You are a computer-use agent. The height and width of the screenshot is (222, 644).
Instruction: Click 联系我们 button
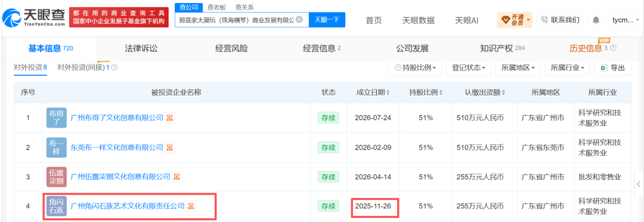click(x=560, y=20)
